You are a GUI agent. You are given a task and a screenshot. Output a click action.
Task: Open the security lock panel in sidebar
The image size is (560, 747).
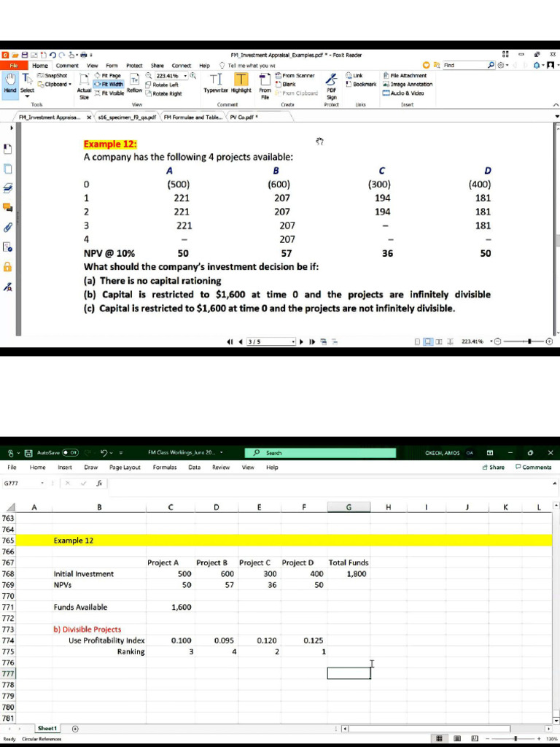point(7,266)
